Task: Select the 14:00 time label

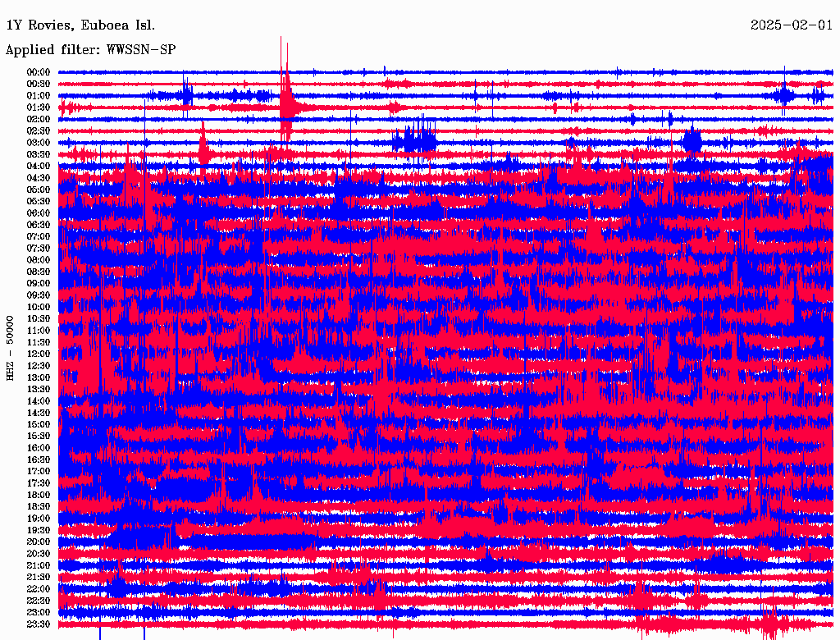Action: pyautogui.click(x=39, y=401)
